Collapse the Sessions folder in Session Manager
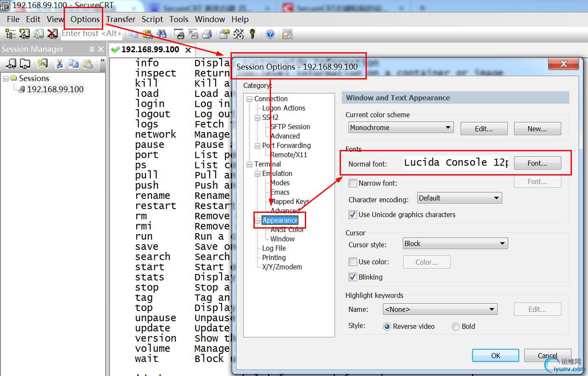The width and height of the screenshot is (588, 376). coord(6,79)
